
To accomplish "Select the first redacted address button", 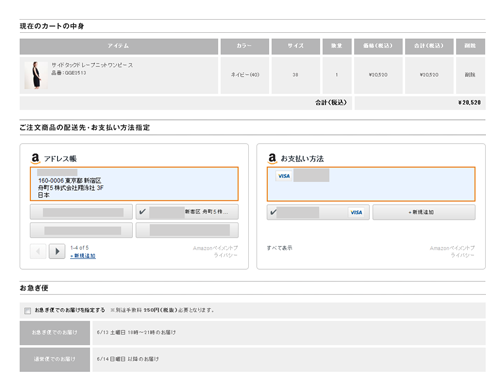I will (x=81, y=212).
